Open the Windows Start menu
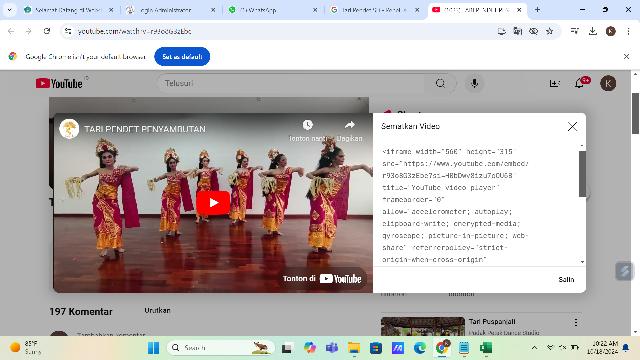The width and height of the screenshot is (640, 360). [x=153, y=348]
